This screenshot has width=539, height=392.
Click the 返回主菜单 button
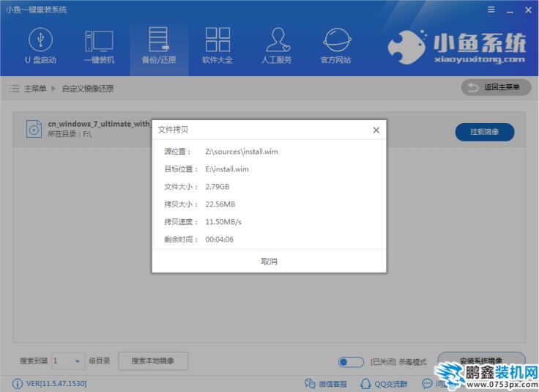[x=496, y=88]
